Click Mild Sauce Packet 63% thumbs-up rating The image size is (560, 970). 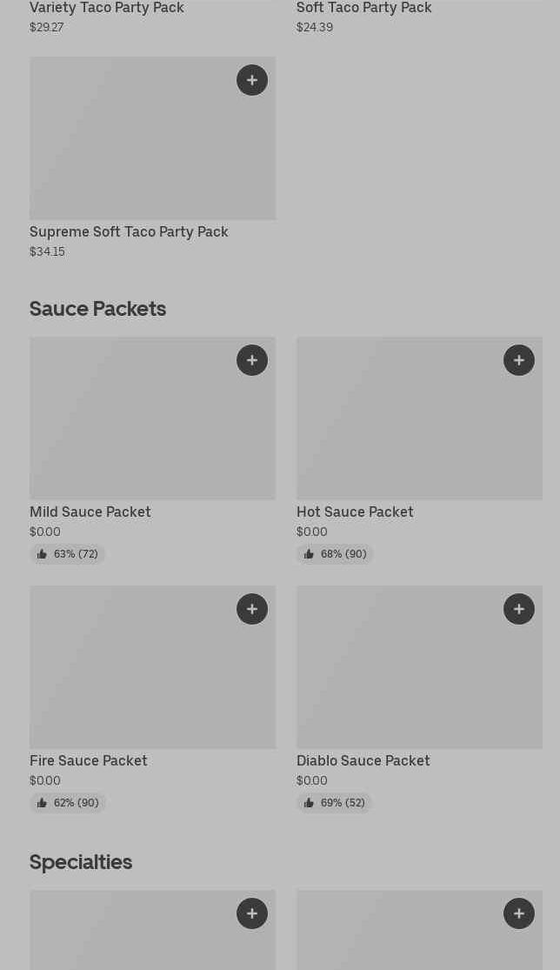point(68,554)
